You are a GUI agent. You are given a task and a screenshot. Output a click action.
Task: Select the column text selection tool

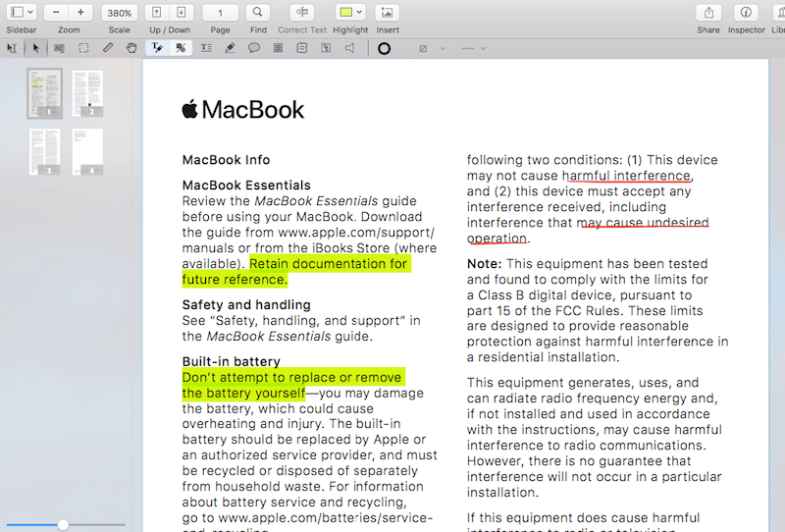point(59,48)
